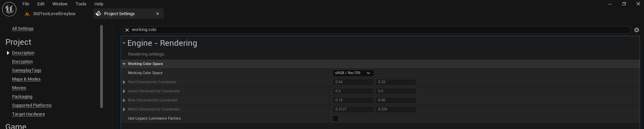This screenshot has height=129, width=644.
Task: Click the 'Use Legacy Luminance Factors' label
Action: 154,119
